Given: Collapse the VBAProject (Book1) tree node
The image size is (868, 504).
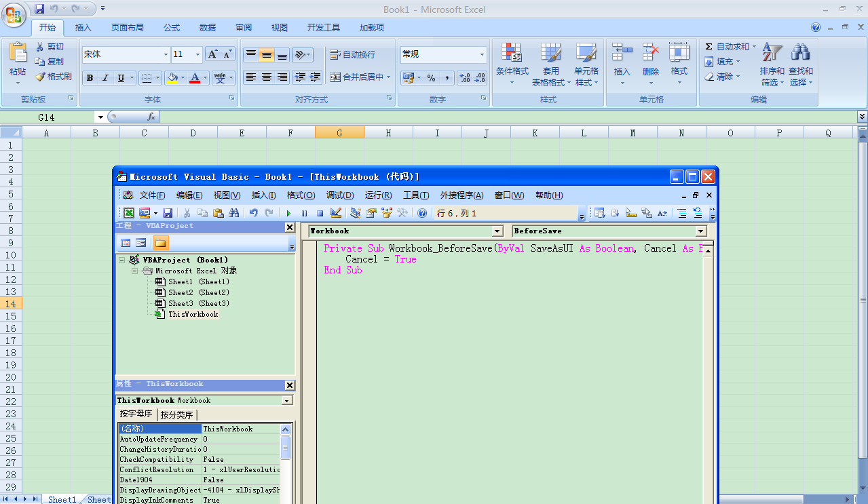Looking at the screenshot, I should (121, 260).
